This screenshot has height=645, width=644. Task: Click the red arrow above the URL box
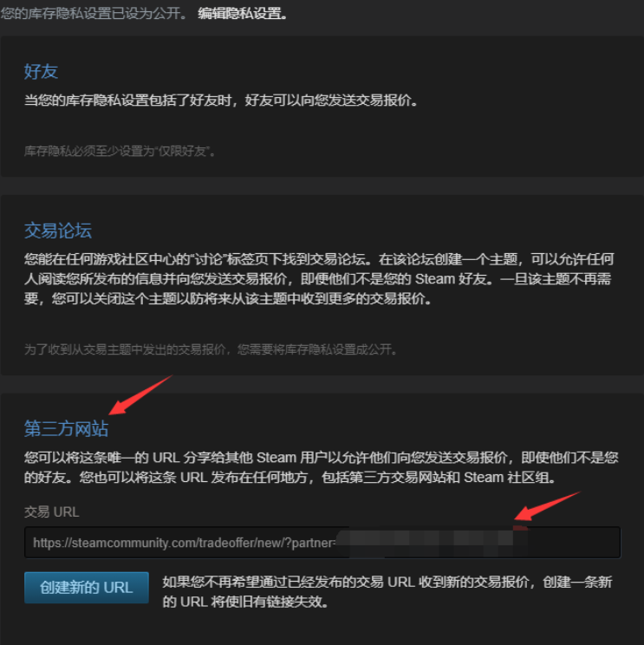point(547,505)
